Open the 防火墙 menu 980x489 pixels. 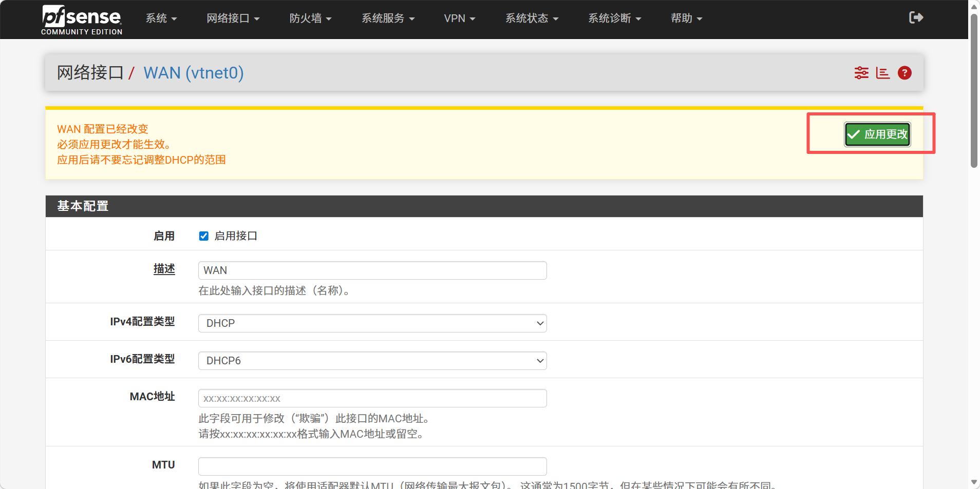(x=310, y=18)
